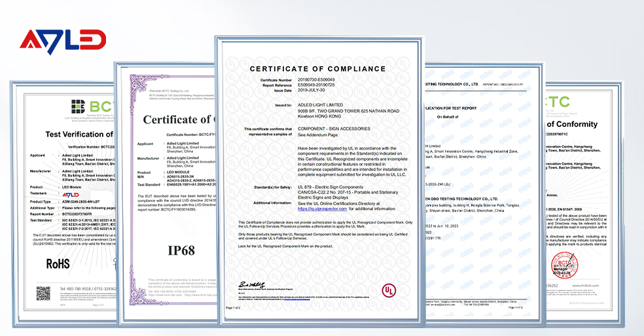Screen dimensions: 644x336
Task: Click the signature on UL certificate
Action: [252, 285]
